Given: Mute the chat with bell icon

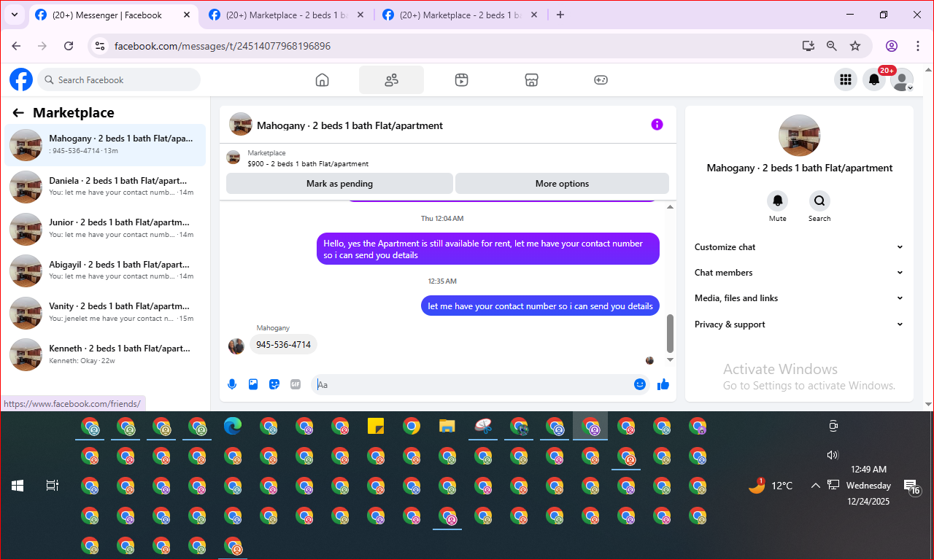Looking at the screenshot, I should (x=778, y=201).
